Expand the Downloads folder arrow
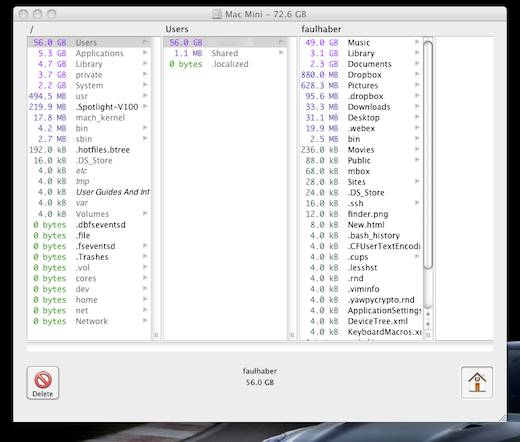Viewport: 520px width, 442px height. tap(417, 106)
